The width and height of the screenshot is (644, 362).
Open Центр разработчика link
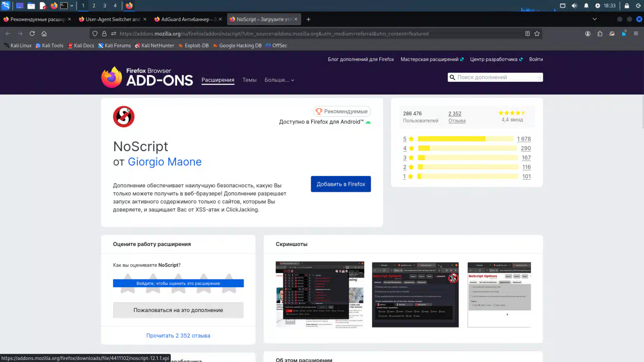pyautogui.click(x=496, y=59)
